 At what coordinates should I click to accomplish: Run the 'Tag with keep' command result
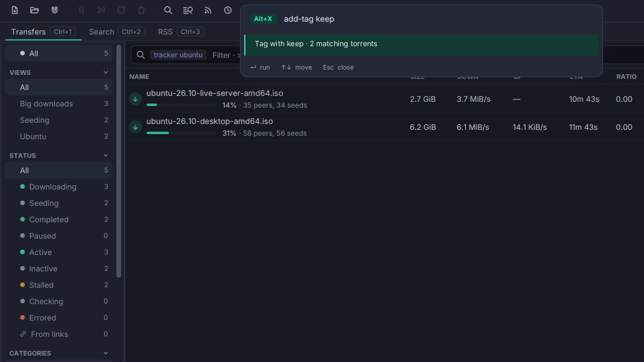(422, 44)
